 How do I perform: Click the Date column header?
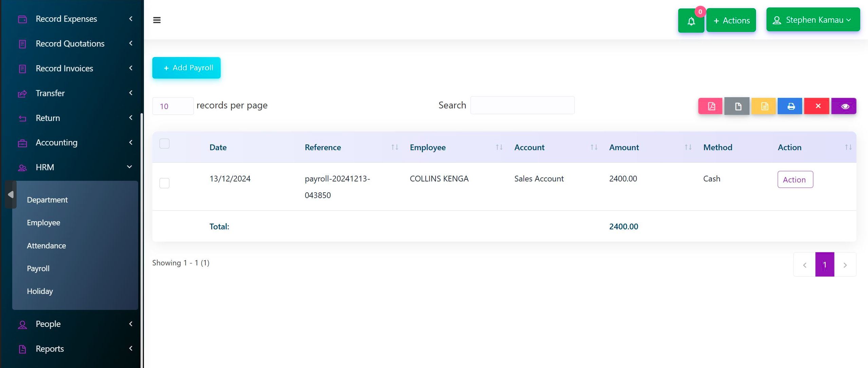click(x=218, y=147)
